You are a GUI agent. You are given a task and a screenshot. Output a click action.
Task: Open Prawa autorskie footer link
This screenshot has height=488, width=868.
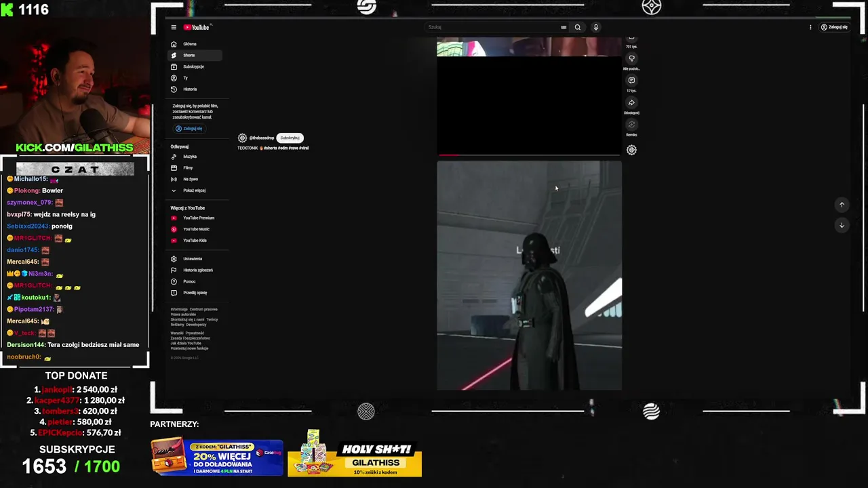(183, 314)
